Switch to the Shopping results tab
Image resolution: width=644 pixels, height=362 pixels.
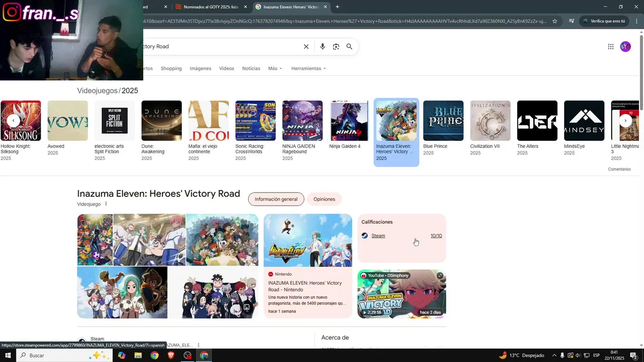(171, 68)
